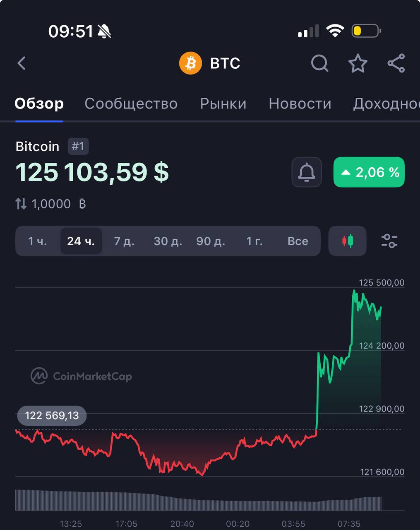Add BTC to favorites with star icon
The height and width of the screenshot is (530, 420).
358,63
